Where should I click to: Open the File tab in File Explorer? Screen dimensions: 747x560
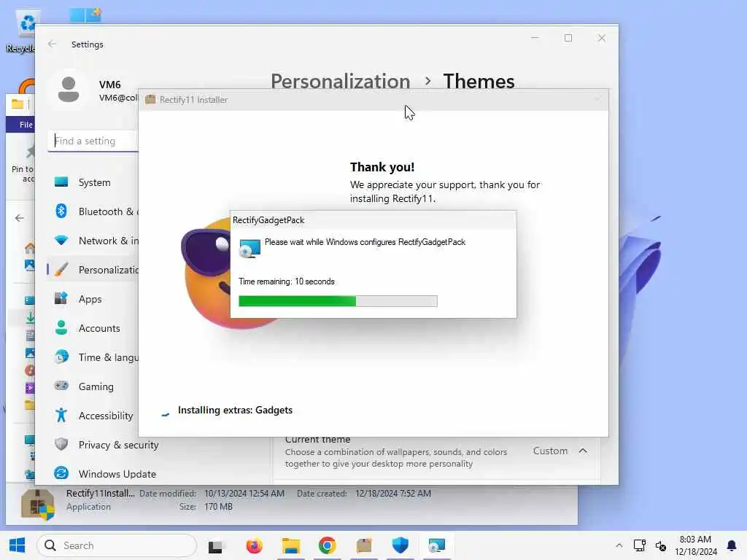click(x=25, y=125)
